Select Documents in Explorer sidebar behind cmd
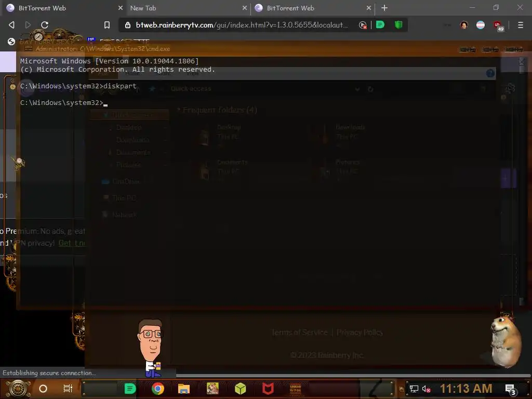532x399 pixels. tap(133, 152)
